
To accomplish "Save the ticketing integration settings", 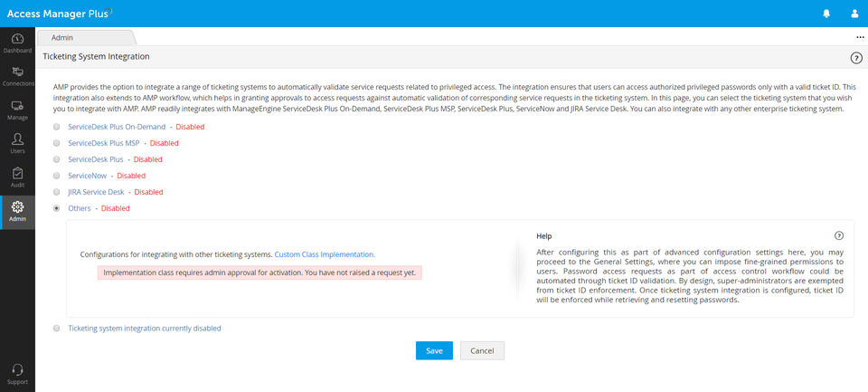I will tap(434, 350).
